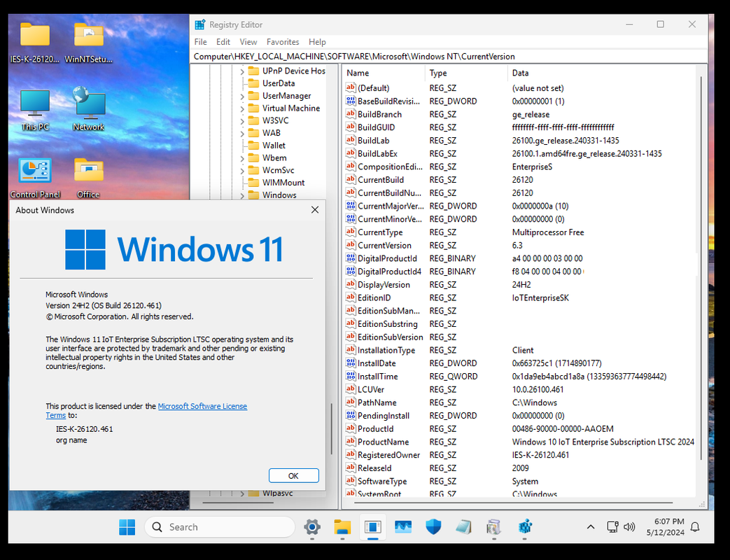Open the IES-K-26120 desktop folder

coord(35,42)
